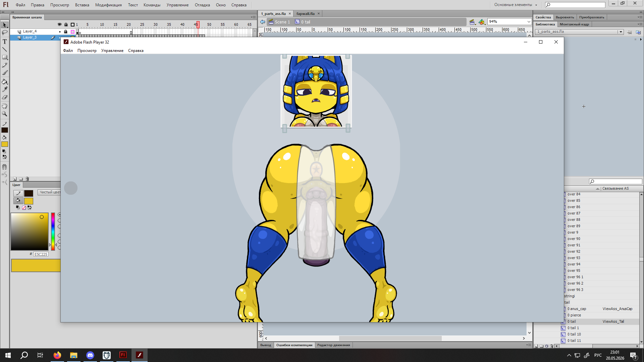
Task: Open the Library panel group options menu
Action: point(640,24)
